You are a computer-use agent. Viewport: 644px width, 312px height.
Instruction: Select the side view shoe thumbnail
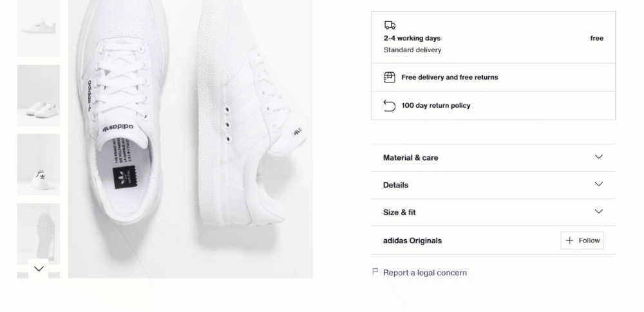pyautogui.click(x=39, y=28)
